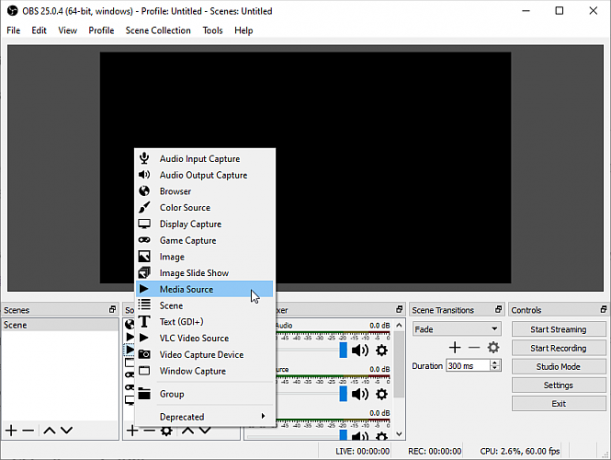Click the first track's blue volume slider

343,350
